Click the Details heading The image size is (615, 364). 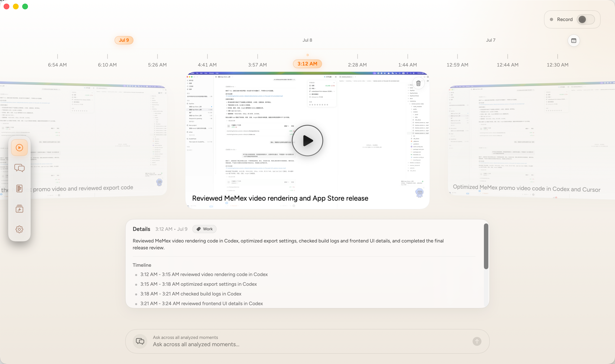[x=141, y=229]
